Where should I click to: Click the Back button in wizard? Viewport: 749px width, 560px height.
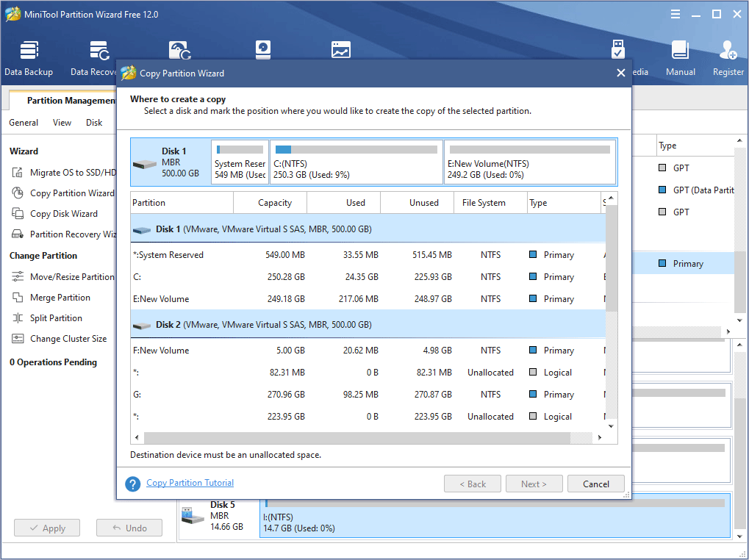tap(473, 484)
